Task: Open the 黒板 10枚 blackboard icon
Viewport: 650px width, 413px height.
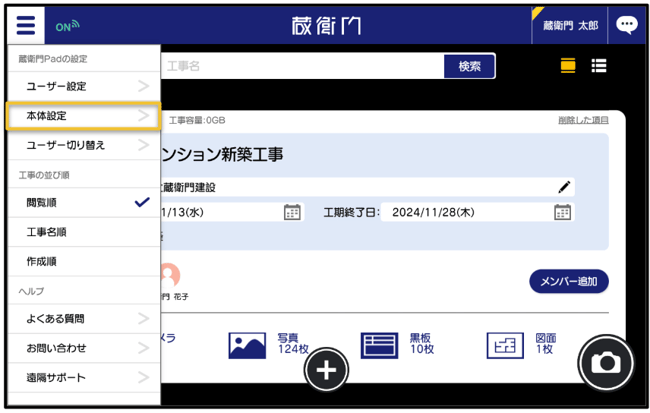Action: (x=379, y=345)
